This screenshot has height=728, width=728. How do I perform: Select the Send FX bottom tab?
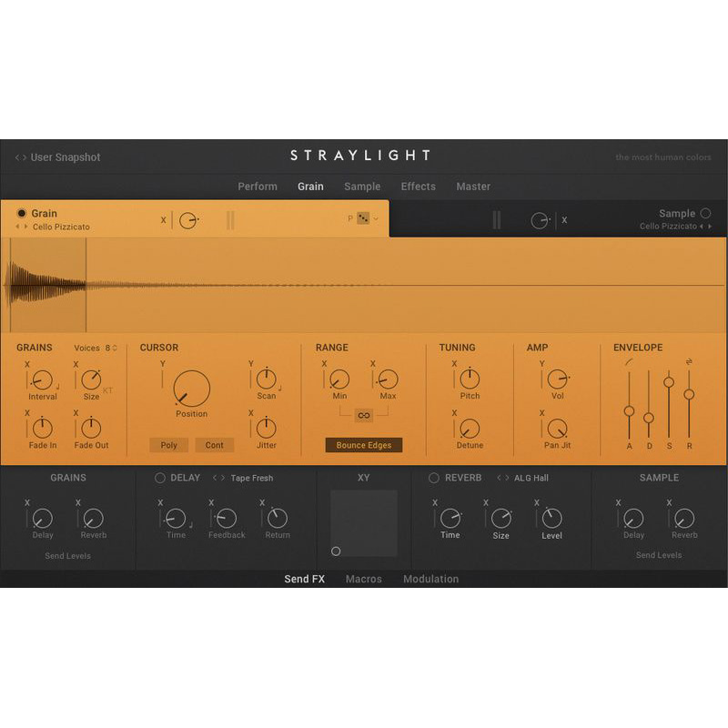pyautogui.click(x=305, y=579)
